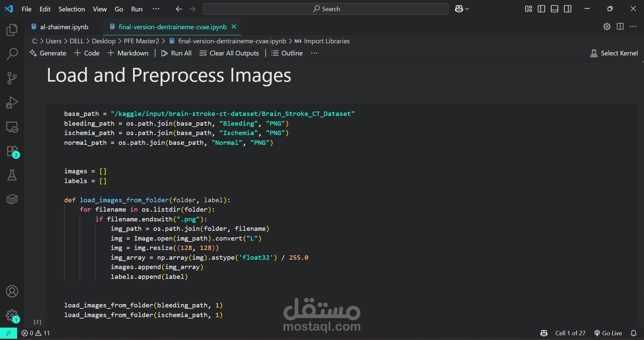Open the Run and Debug view
Screen dimensions: 644x340
[12, 102]
